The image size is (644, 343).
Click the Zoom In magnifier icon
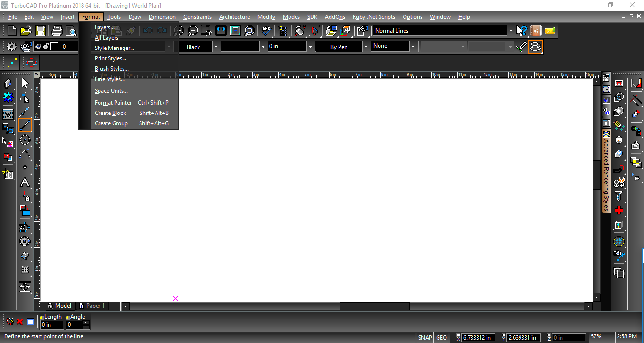coord(179,31)
